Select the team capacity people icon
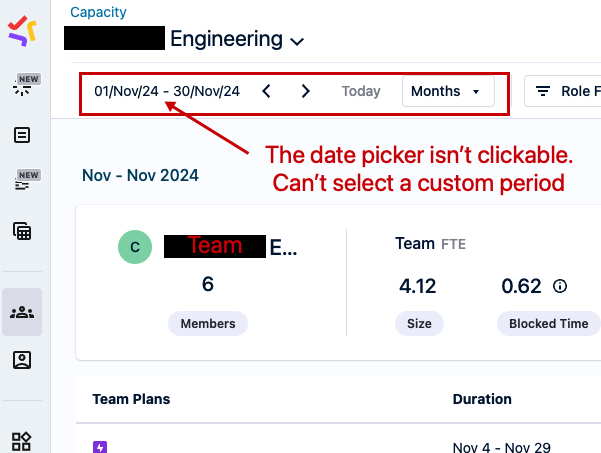The image size is (601, 453). [x=22, y=311]
